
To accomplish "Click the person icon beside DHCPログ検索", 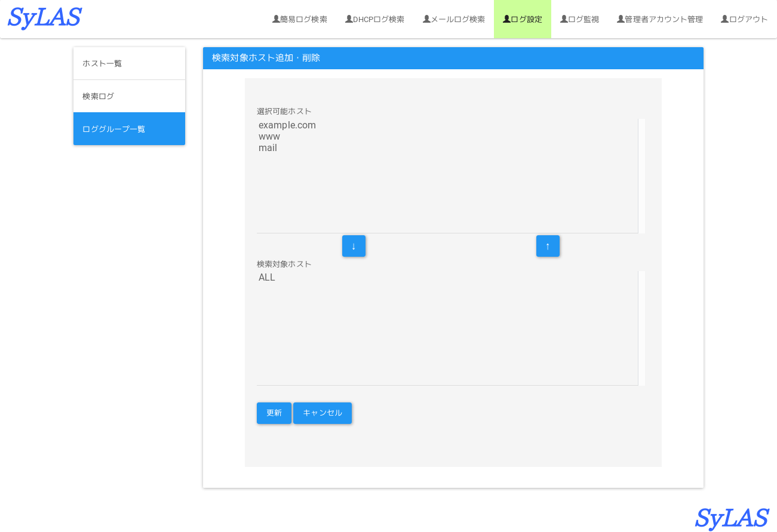I will point(349,19).
